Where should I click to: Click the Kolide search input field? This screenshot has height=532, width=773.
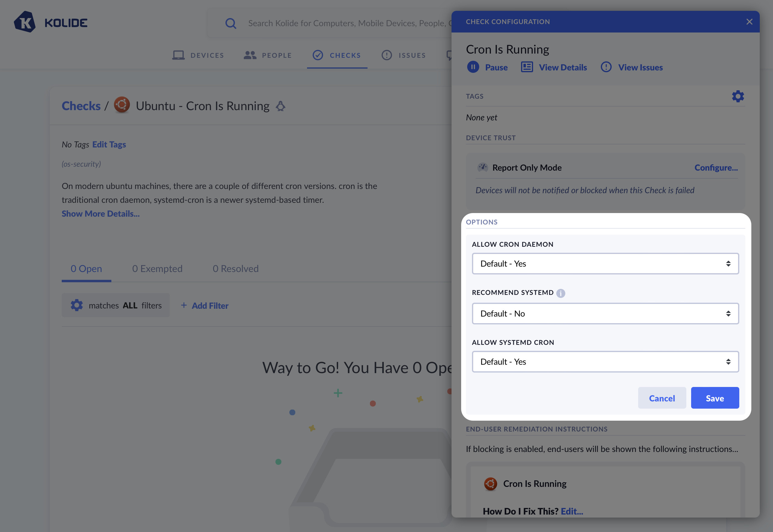pos(347,23)
